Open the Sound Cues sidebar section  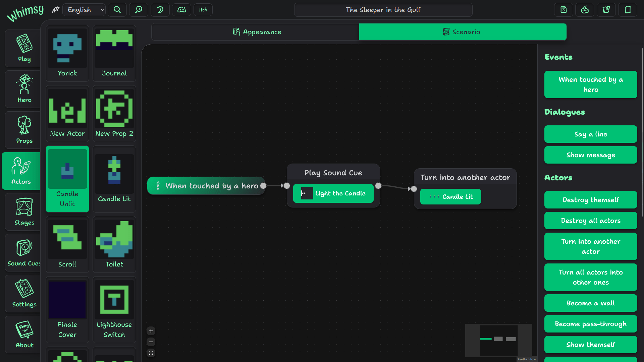click(24, 253)
